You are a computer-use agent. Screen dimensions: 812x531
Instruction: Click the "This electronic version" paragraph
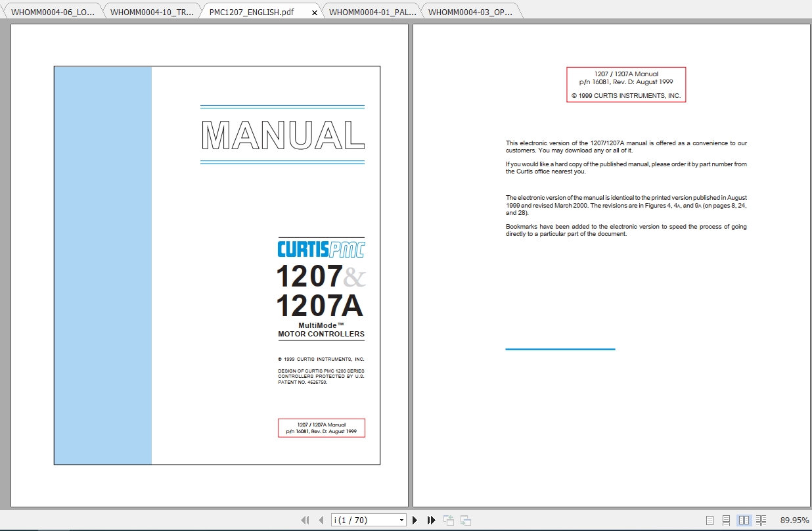point(626,147)
